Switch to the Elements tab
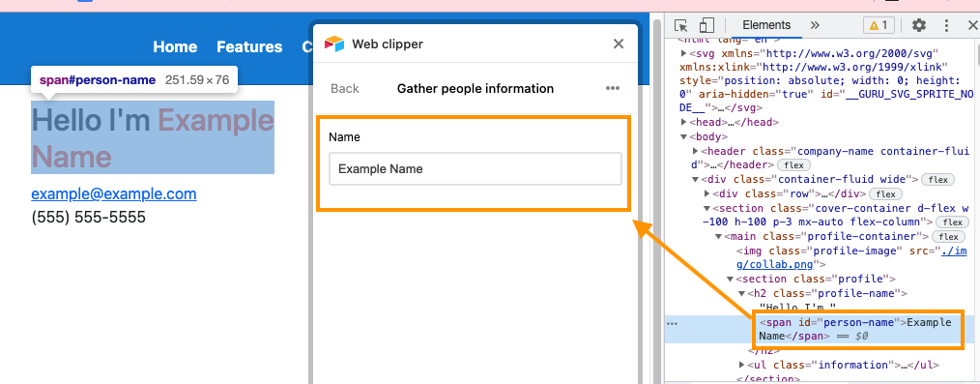Viewport: 980px width, 384px height. pyautogui.click(x=766, y=26)
